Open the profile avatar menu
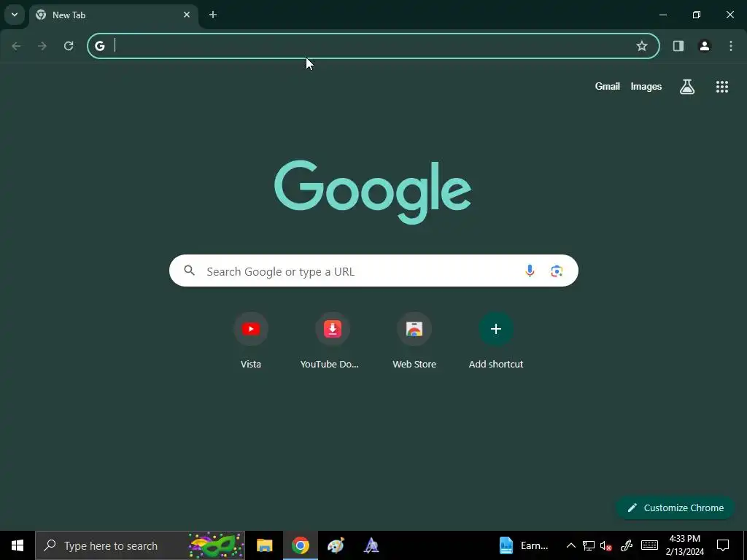Image resolution: width=747 pixels, height=560 pixels. [704, 46]
